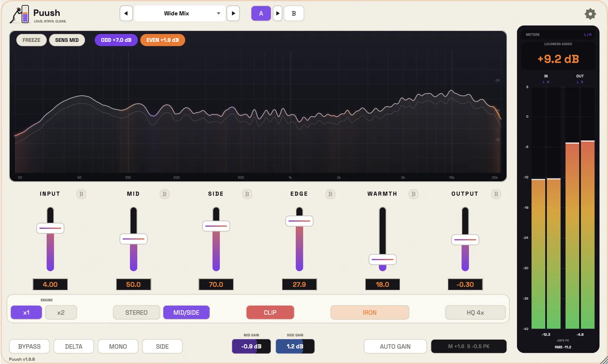Toggle the IRON button
This screenshot has height=364, width=608.
pyautogui.click(x=370, y=312)
